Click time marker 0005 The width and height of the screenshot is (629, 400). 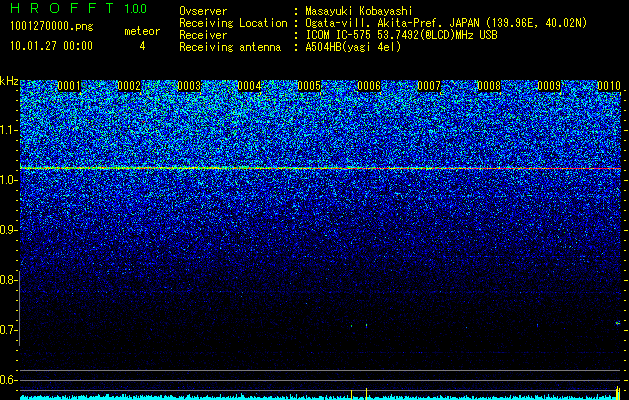tap(309, 86)
